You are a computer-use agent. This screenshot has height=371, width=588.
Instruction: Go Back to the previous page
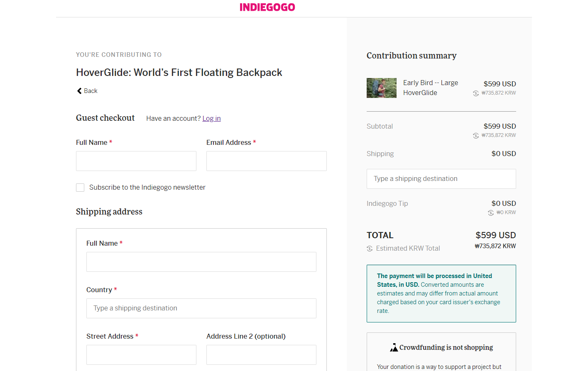[87, 91]
